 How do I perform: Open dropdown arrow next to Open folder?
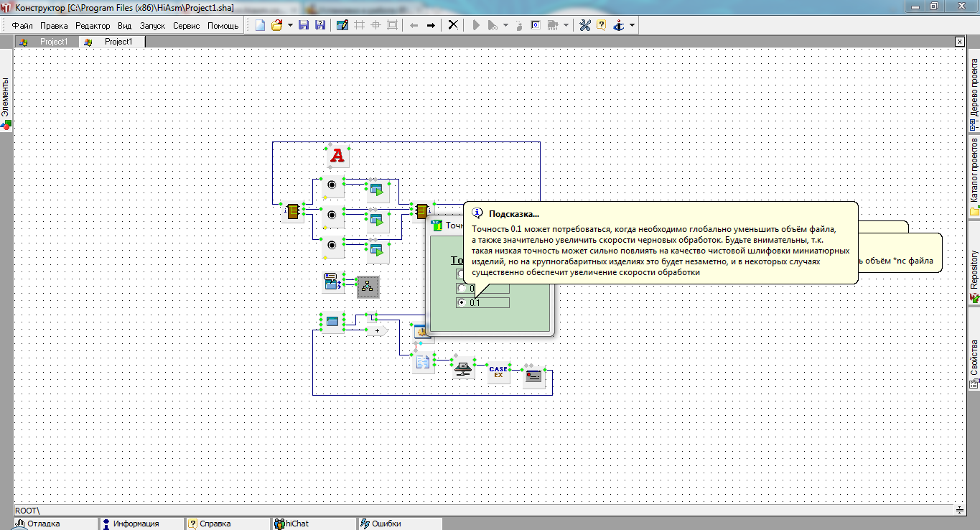click(x=290, y=25)
